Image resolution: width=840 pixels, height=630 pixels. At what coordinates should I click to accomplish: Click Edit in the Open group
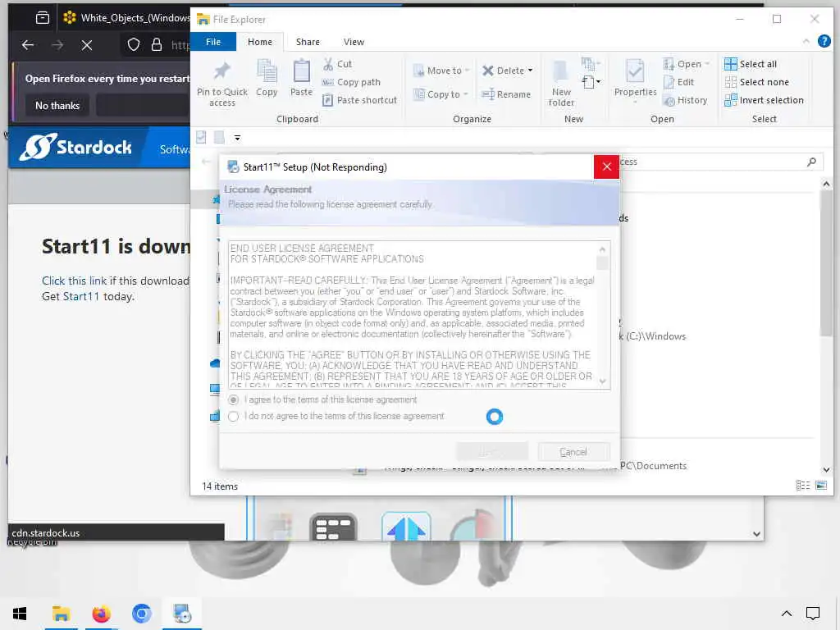coord(678,82)
